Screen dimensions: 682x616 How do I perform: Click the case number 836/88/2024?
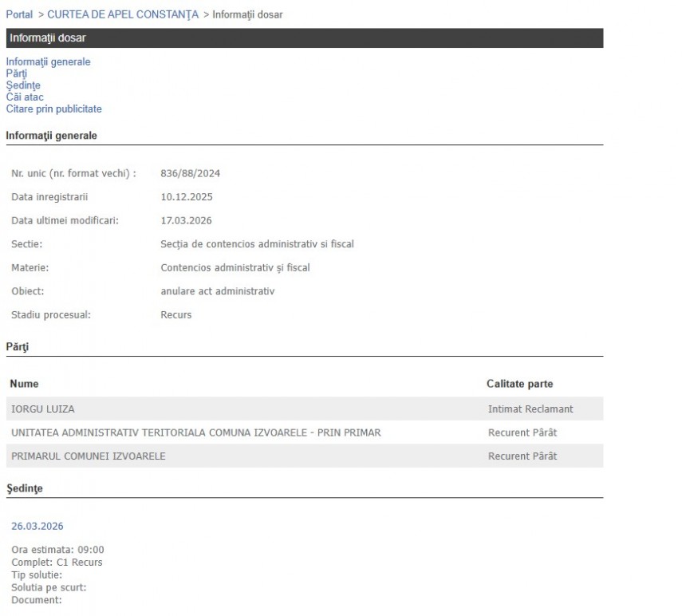click(190, 173)
